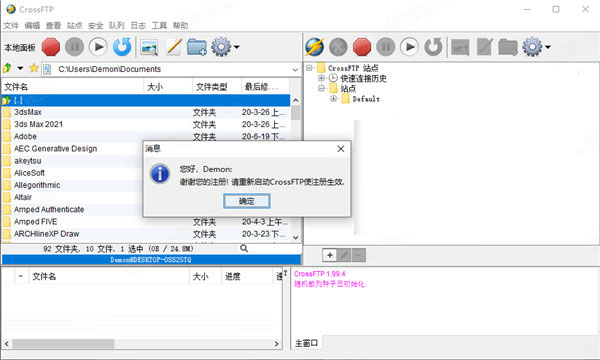Close the 消息 dialog with X
This screenshot has height=360, width=600.
(x=341, y=149)
